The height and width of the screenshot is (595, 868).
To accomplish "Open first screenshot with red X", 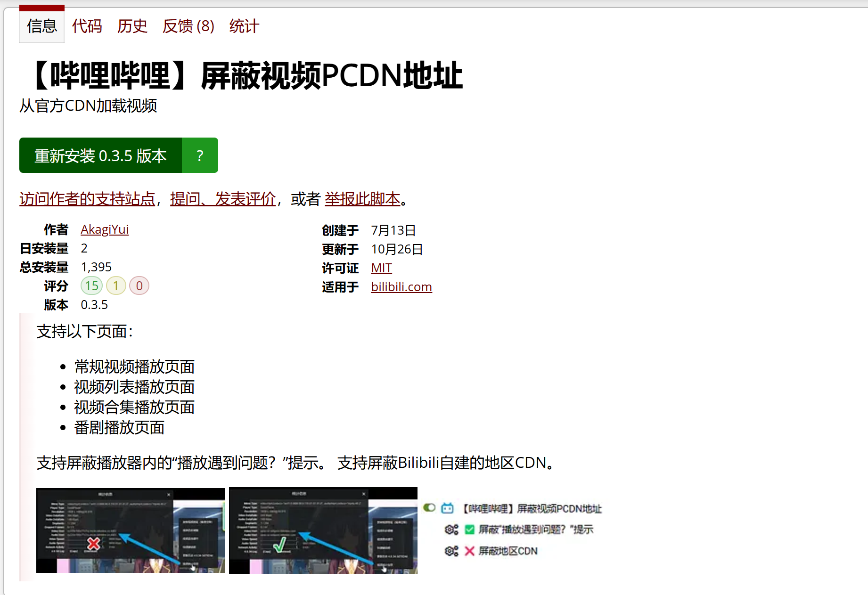I will (131, 530).
